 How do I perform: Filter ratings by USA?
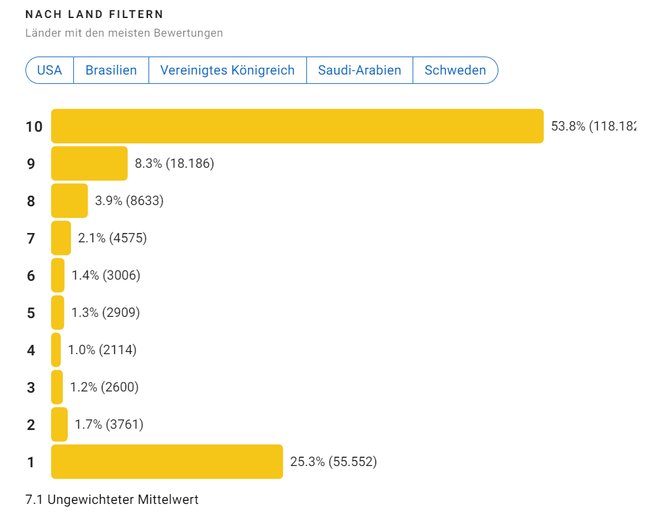click(49, 71)
